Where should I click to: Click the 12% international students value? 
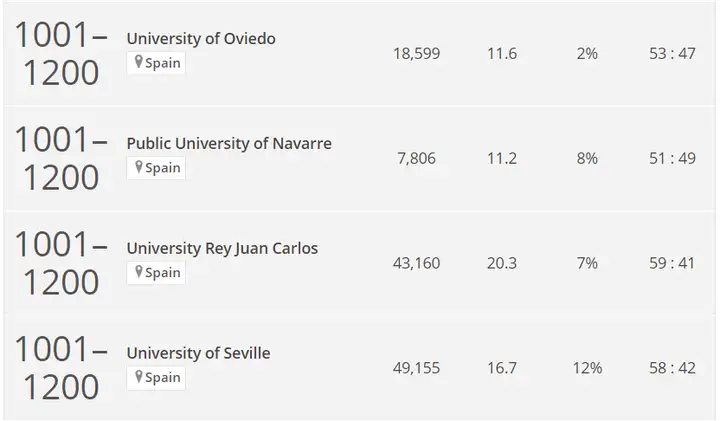(x=587, y=368)
